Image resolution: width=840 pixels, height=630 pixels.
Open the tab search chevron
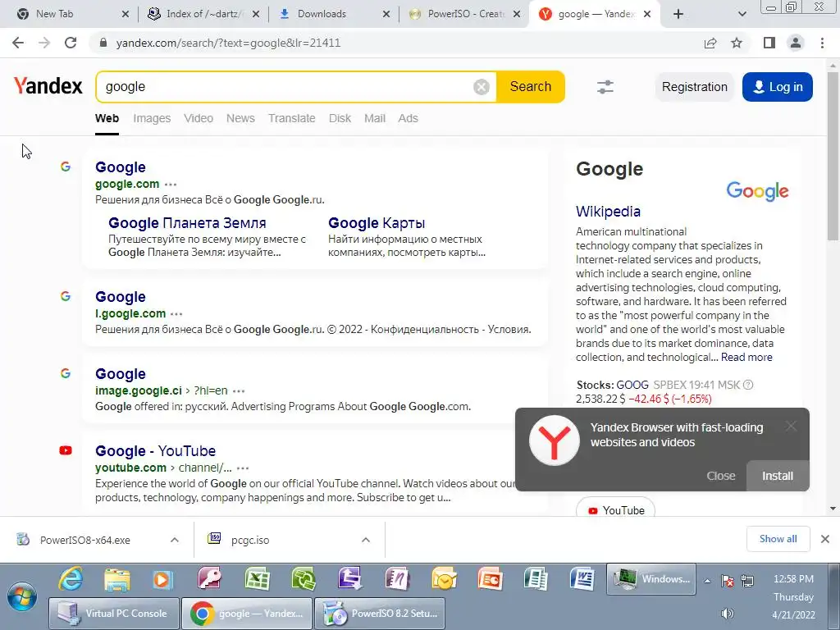[x=742, y=14]
